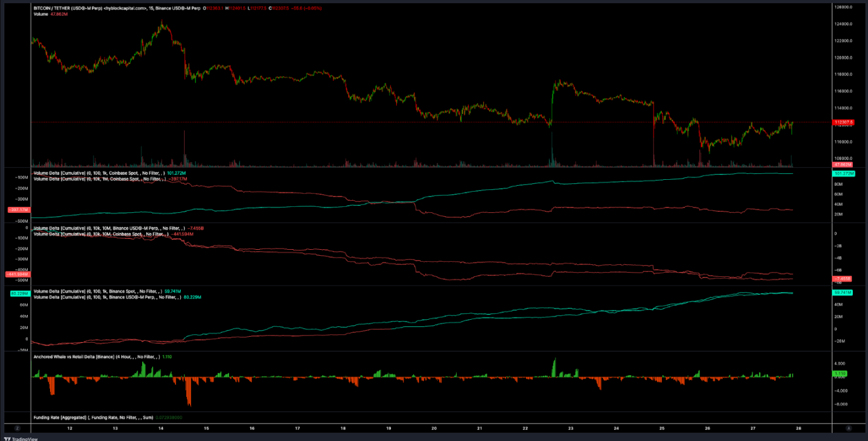
Task: Click the red -397.17M value label on the left axis
Action: [16, 210]
